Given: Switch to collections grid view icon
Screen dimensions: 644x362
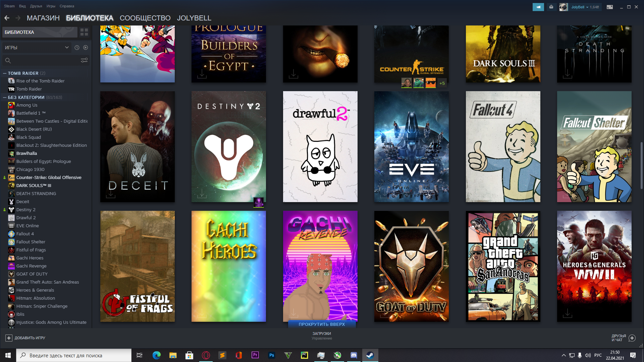Looking at the screenshot, I should pos(84,32).
